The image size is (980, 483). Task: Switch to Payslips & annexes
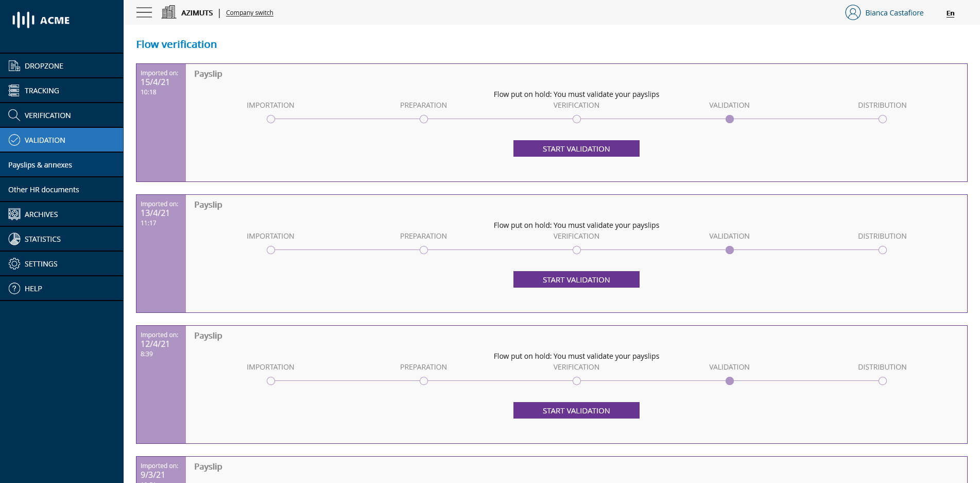point(40,164)
